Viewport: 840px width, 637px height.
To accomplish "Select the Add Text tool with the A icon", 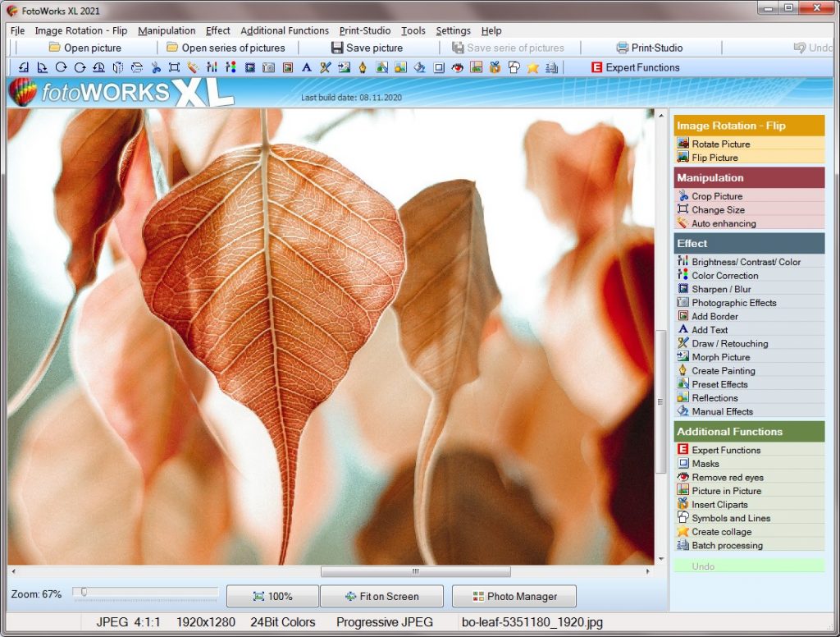I will [307, 66].
